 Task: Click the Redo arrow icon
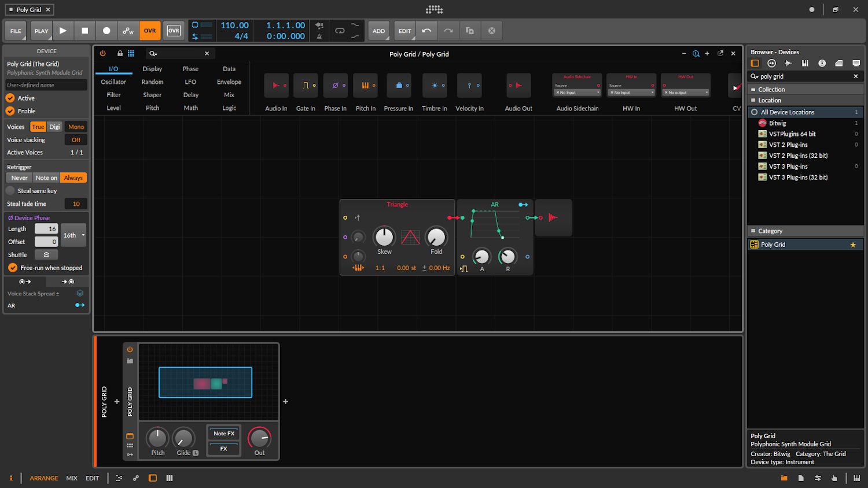coord(448,31)
